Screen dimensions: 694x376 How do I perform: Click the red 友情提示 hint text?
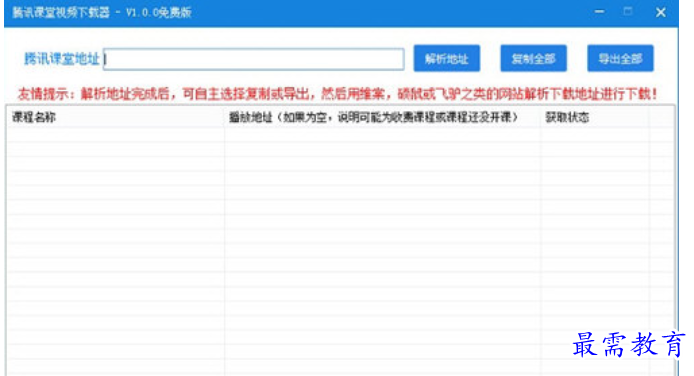[337, 94]
